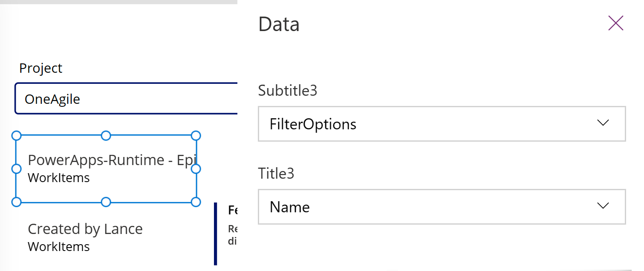Select WorkItems subtitle under PowerApps-Runtime

point(59,177)
